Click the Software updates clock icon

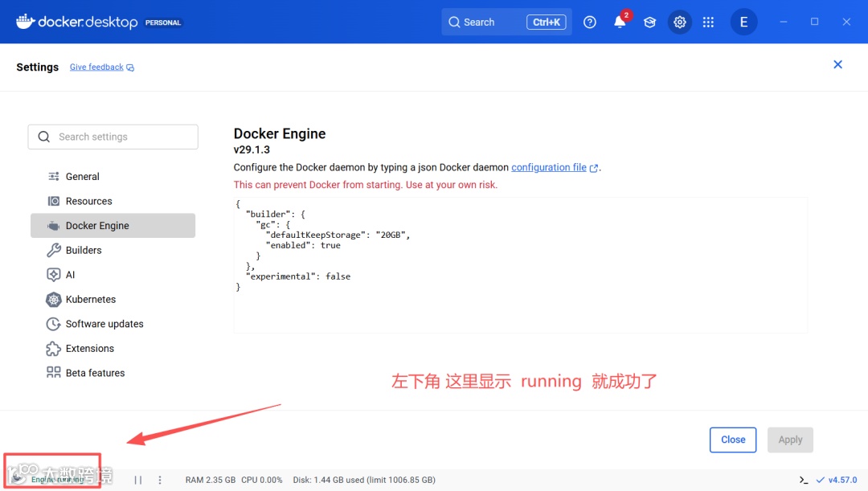click(54, 324)
